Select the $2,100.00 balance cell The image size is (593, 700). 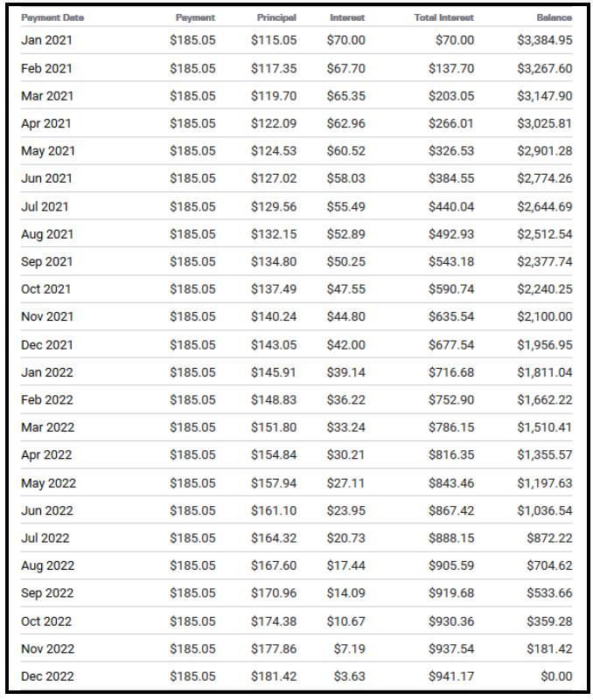pyautogui.click(x=544, y=316)
